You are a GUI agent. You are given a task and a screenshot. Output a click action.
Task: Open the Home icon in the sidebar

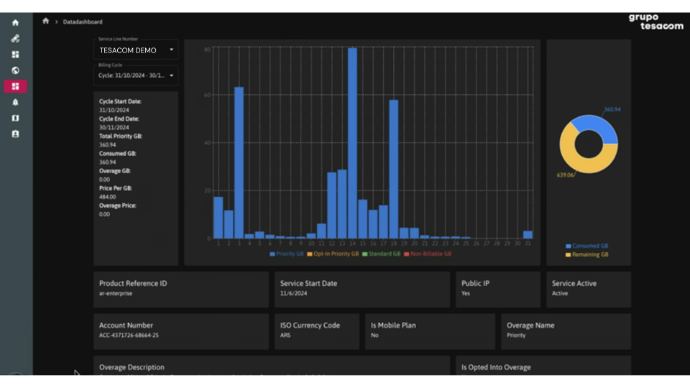15,23
